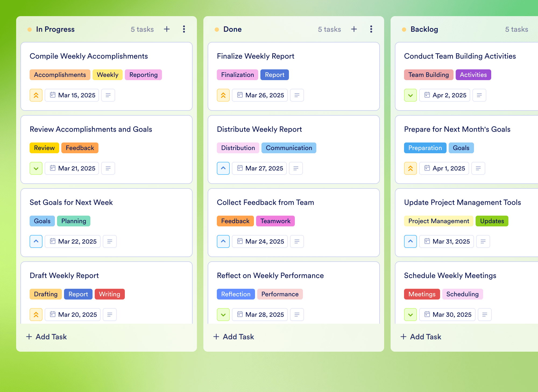Screen dimensions: 538x392
Task: Click description icon on Draft Weekly Report card
Action: (x=110, y=315)
